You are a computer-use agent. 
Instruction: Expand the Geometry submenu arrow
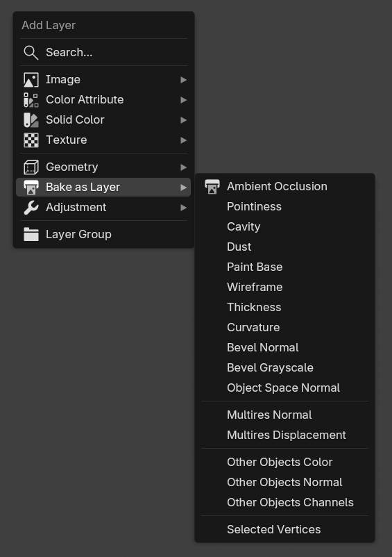pos(183,167)
